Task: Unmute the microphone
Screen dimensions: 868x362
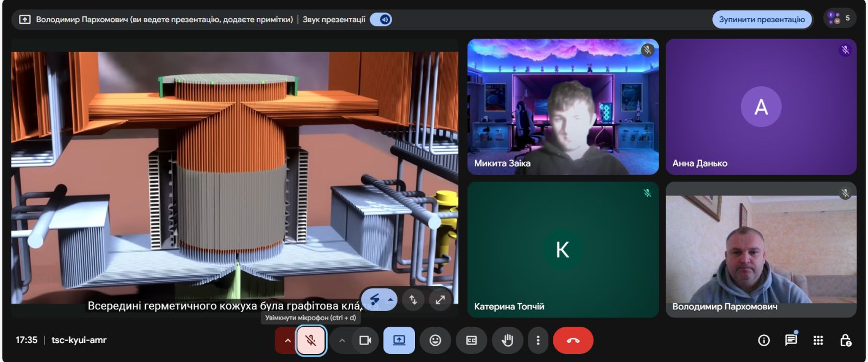Action: coord(311,340)
